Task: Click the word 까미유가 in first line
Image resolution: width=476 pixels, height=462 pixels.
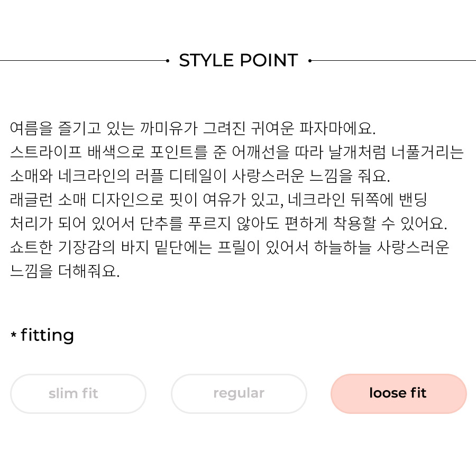Action: tap(169, 128)
